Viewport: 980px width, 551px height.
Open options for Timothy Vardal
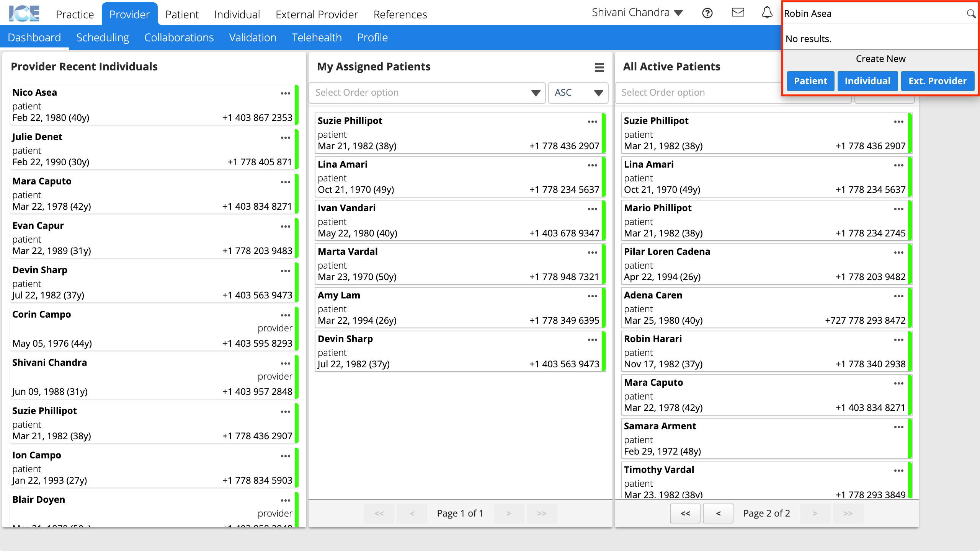[899, 471]
